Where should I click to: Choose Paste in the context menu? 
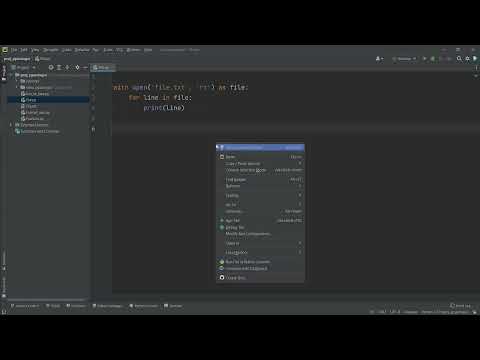(x=260, y=157)
